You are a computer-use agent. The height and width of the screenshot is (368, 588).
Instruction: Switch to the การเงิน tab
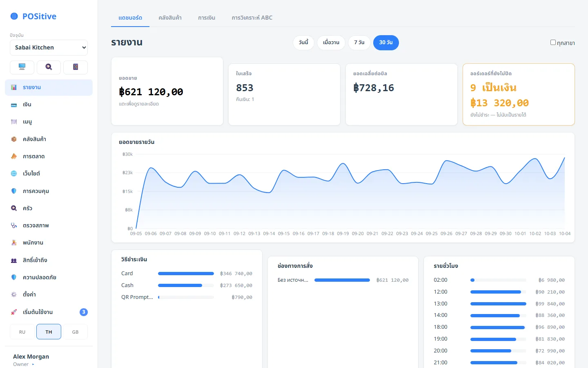[207, 18]
